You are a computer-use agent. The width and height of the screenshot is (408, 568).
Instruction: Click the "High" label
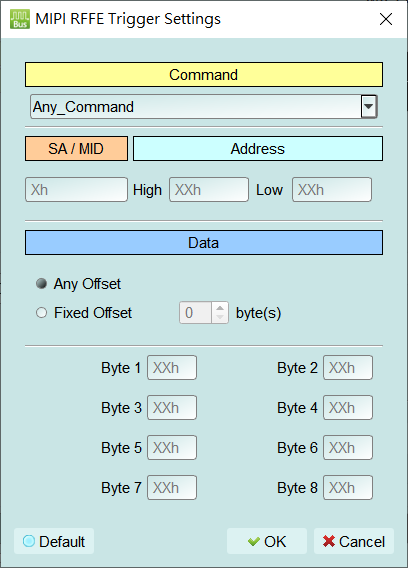point(147,190)
